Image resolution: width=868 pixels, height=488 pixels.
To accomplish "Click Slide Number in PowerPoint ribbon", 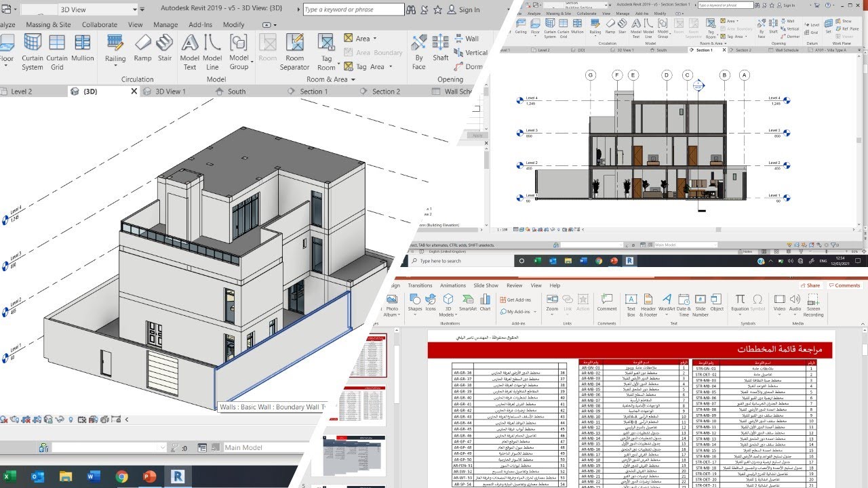I will coord(701,304).
